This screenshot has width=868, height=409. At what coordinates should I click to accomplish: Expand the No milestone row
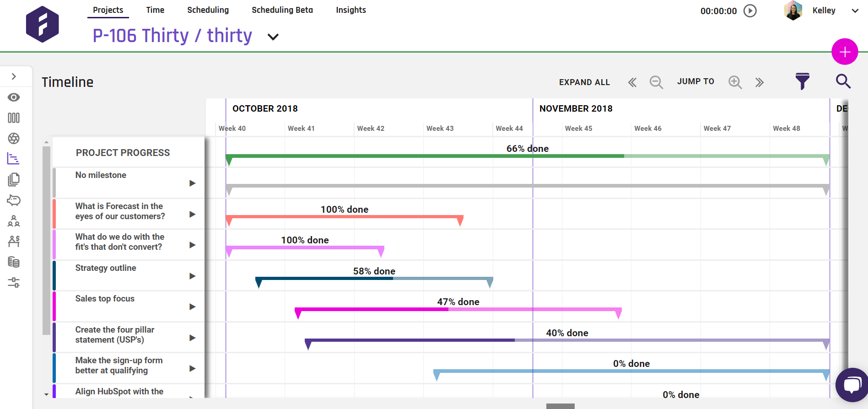(193, 183)
